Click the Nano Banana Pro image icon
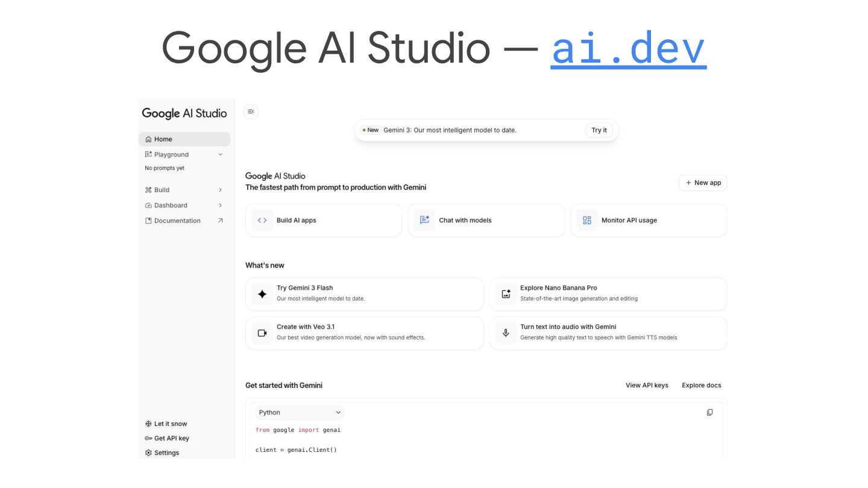The image size is (868, 488). click(506, 295)
